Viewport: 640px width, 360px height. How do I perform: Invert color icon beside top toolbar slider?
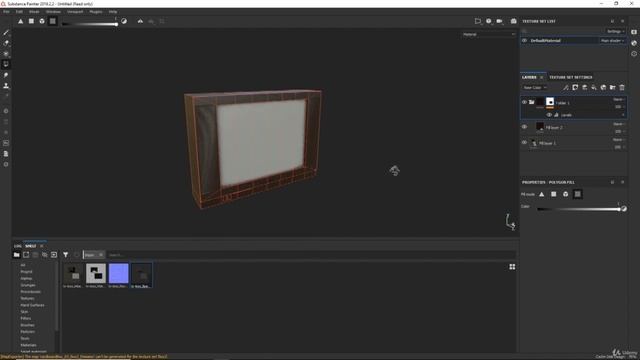(x=124, y=21)
